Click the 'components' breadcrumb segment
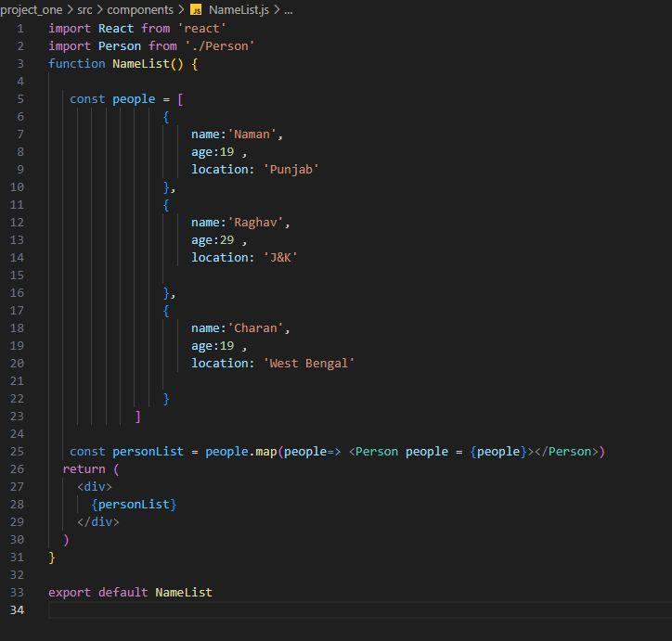The height and width of the screenshot is (641, 672). tap(140, 10)
